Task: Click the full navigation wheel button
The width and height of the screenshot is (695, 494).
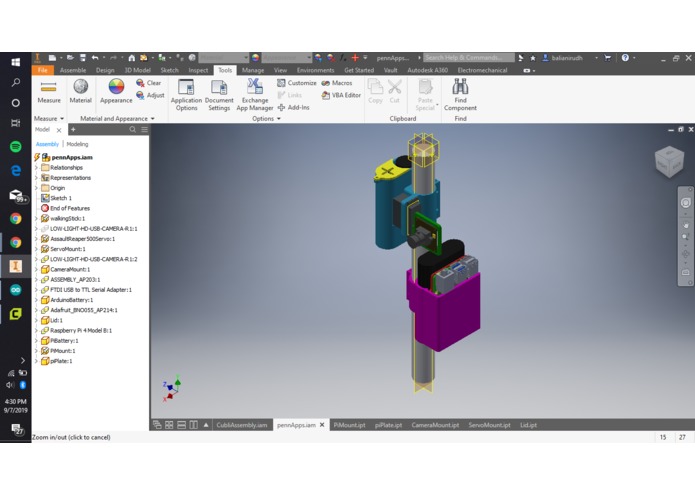Action: [685, 203]
